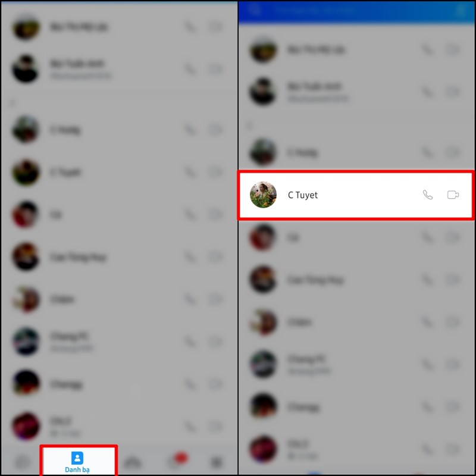The width and height of the screenshot is (476, 476).
Task: Call the first contact in the left list
Action: [190, 27]
